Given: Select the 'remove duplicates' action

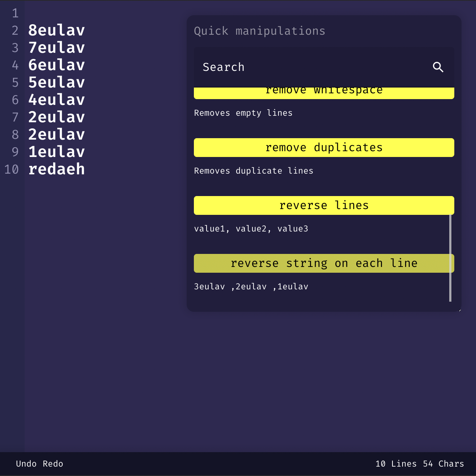Looking at the screenshot, I should 324,147.
